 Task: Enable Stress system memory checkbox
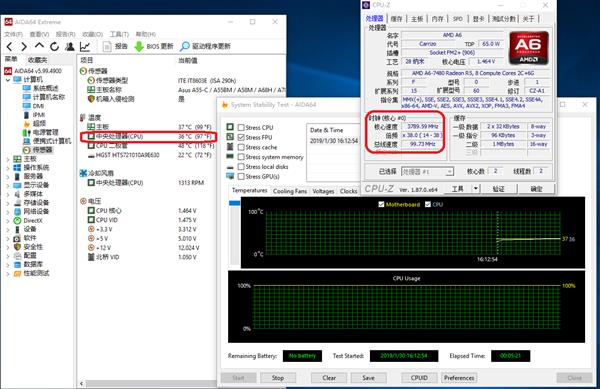(x=241, y=157)
